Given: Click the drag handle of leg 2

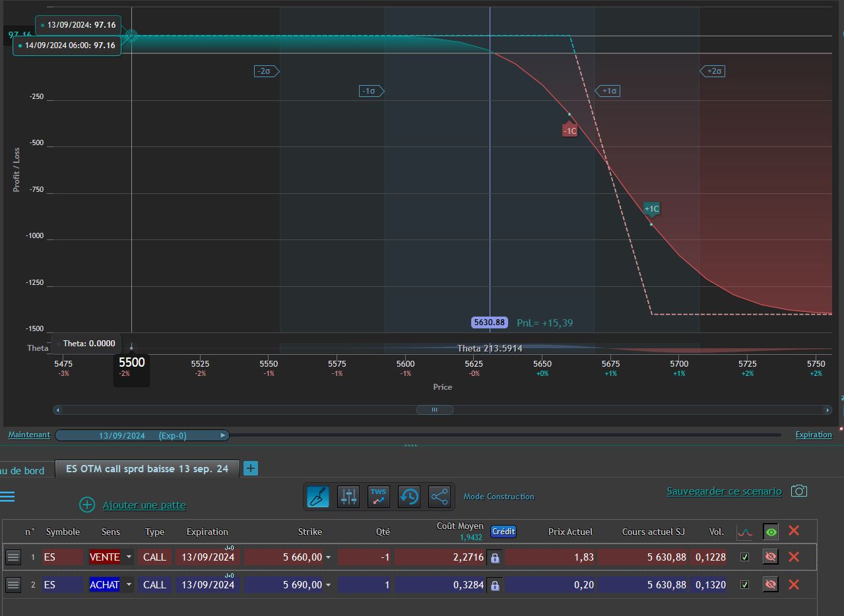Looking at the screenshot, I should coord(13,584).
